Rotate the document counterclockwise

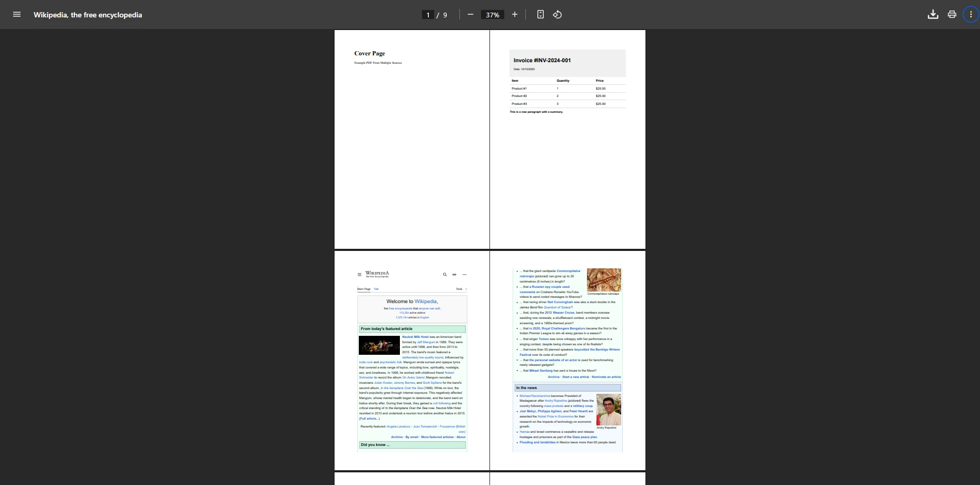(557, 14)
